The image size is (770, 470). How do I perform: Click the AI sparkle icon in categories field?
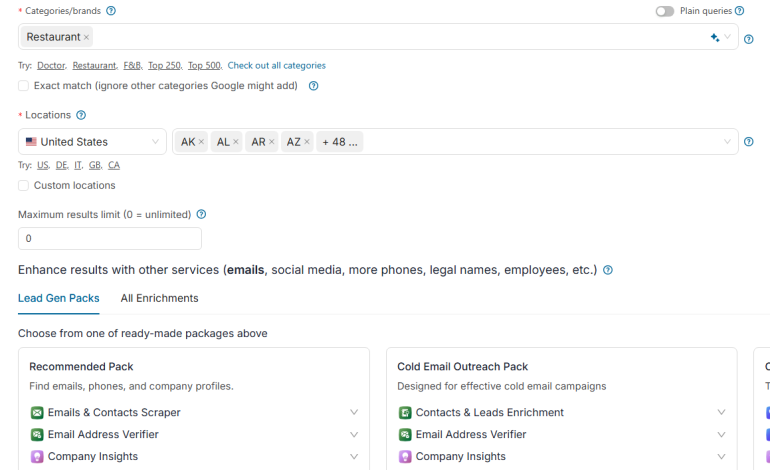pyautogui.click(x=714, y=37)
